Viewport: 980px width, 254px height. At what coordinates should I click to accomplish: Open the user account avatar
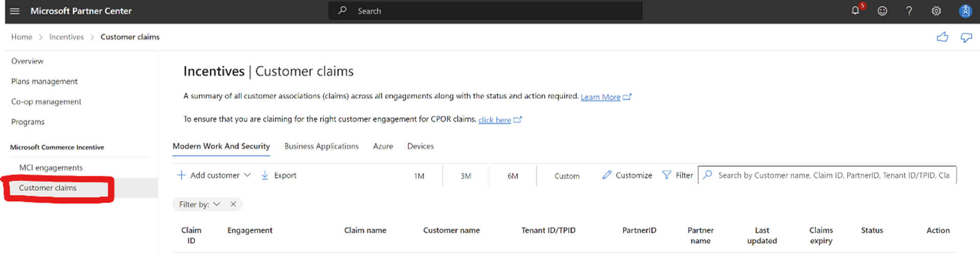pyautogui.click(x=965, y=11)
